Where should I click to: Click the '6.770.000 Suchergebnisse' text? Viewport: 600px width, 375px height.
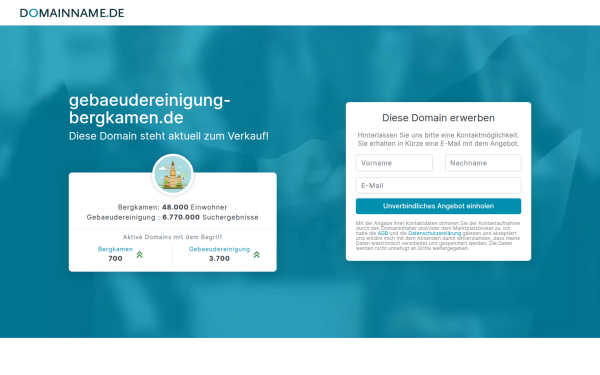(210, 217)
